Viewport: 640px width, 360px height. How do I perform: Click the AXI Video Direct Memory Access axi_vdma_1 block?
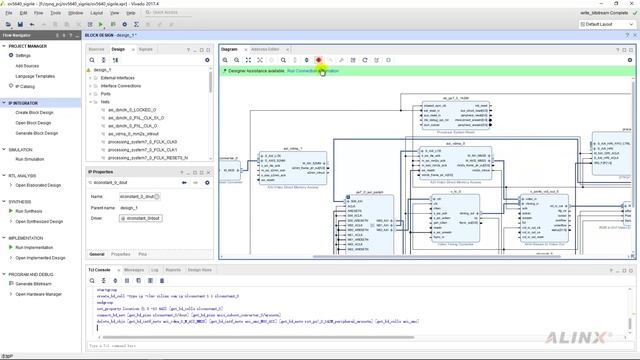click(x=293, y=168)
